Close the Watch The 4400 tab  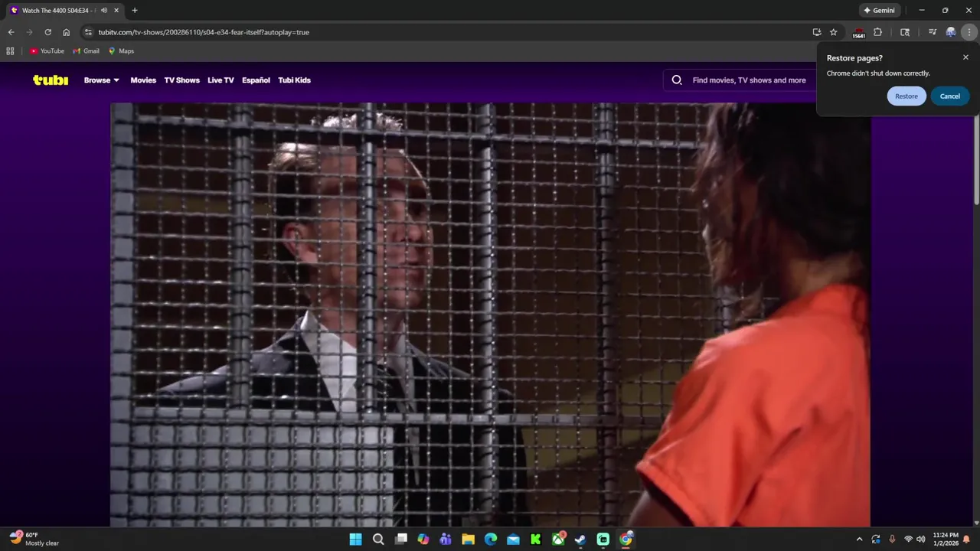(x=116, y=11)
